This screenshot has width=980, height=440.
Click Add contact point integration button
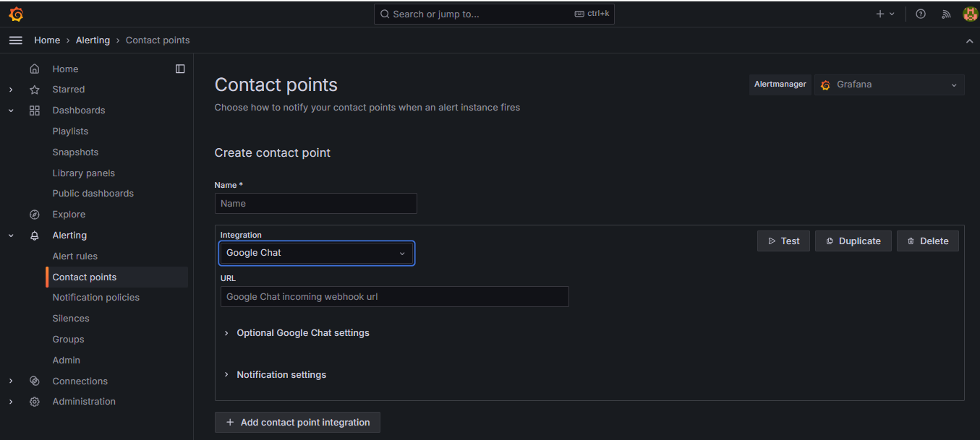click(x=297, y=423)
